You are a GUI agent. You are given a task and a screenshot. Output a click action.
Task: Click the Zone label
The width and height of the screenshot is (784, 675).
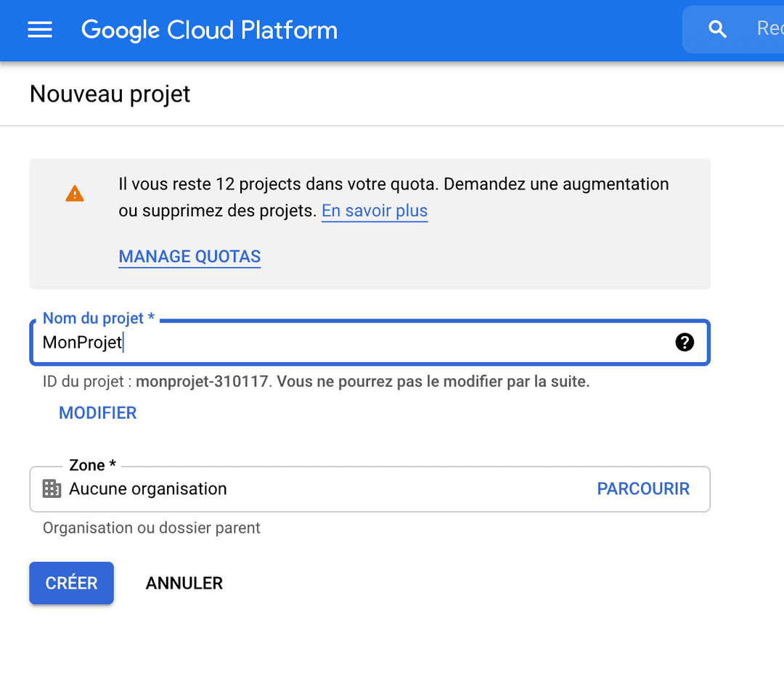click(x=92, y=465)
